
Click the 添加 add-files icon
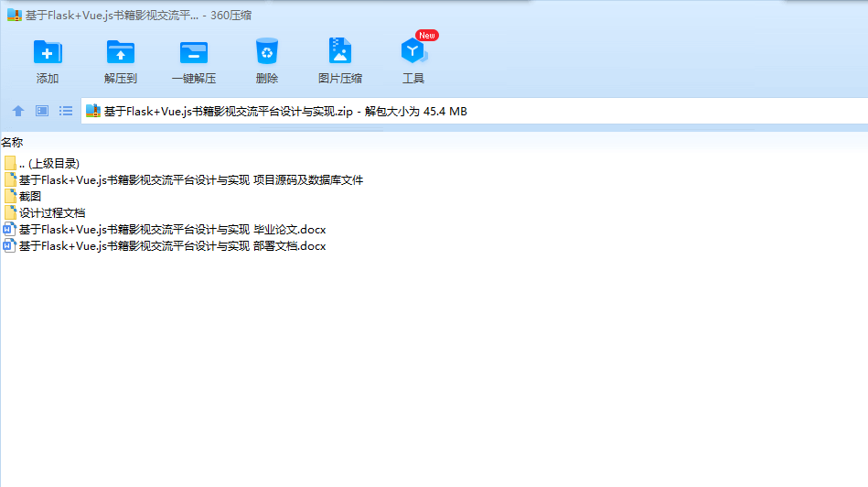48,52
